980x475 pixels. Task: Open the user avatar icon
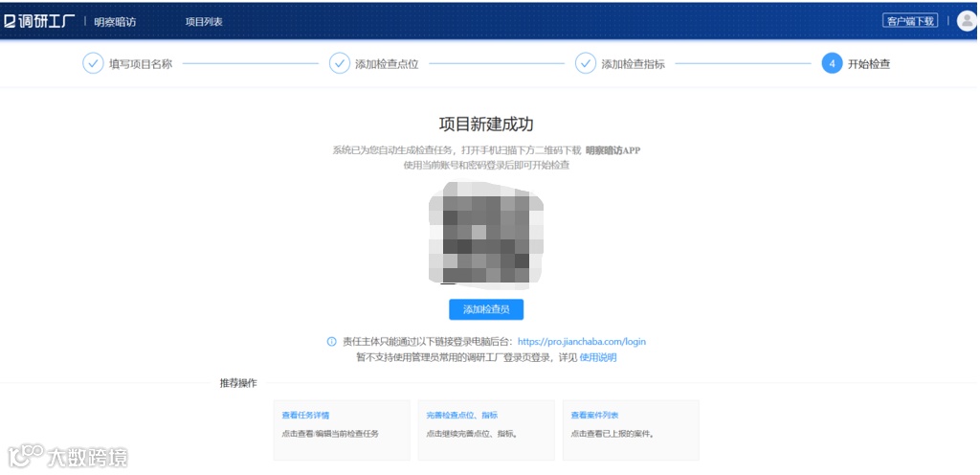967,21
